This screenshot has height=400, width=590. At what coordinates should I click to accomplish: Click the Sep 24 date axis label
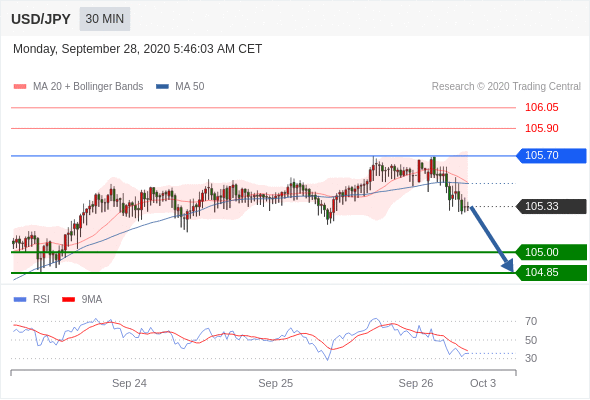(129, 383)
